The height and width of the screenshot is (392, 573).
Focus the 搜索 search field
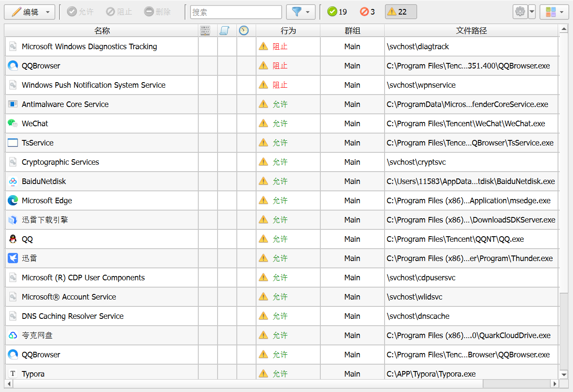pyautogui.click(x=236, y=12)
